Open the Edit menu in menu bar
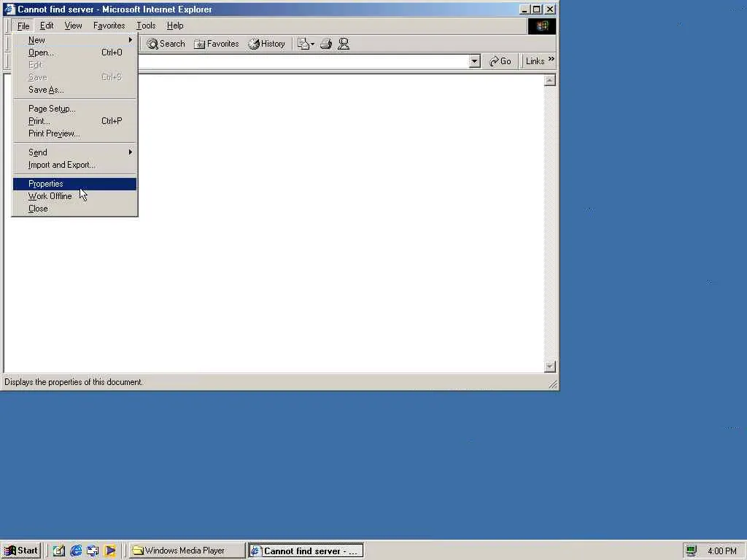This screenshot has height=560, width=747. (x=47, y=26)
